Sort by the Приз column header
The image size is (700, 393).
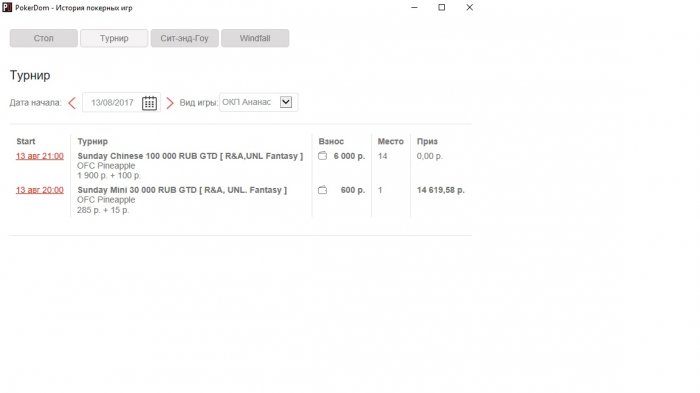427,141
